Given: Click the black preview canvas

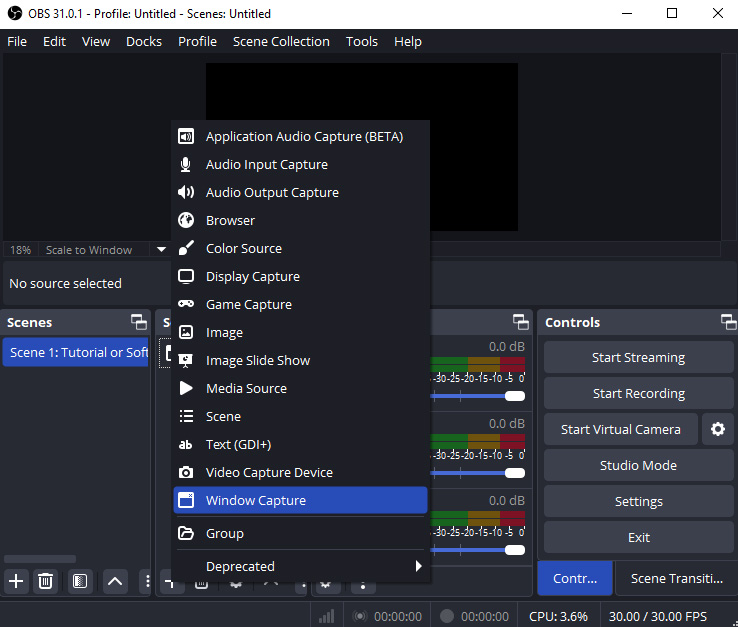Looking at the screenshot, I should (x=361, y=92).
